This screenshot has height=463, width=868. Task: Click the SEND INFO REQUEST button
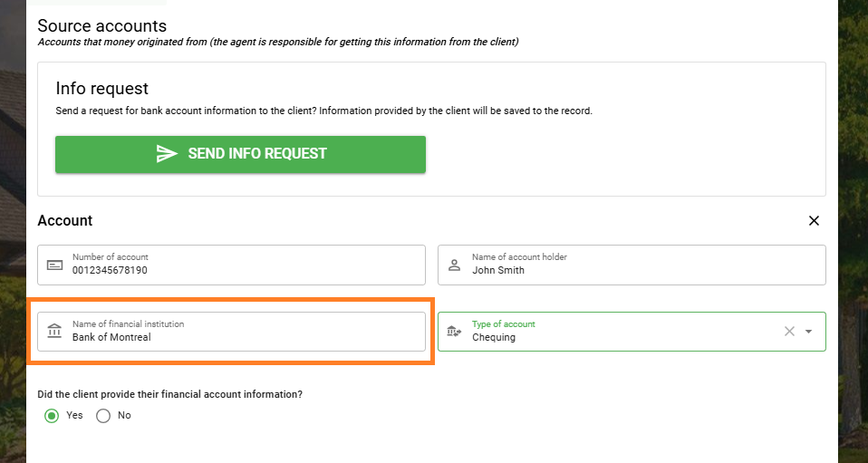(x=240, y=154)
